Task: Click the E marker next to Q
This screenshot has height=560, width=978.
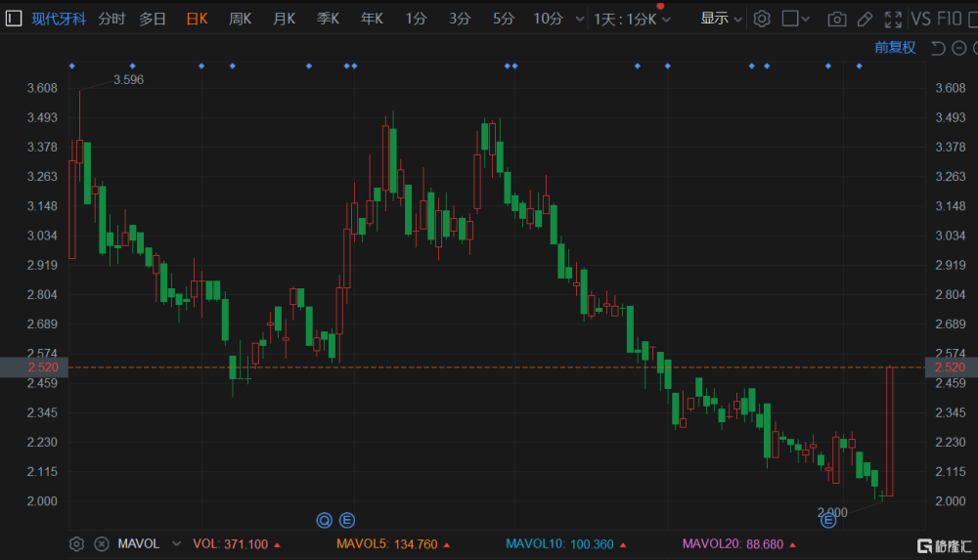Action: [x=347, y=520]
